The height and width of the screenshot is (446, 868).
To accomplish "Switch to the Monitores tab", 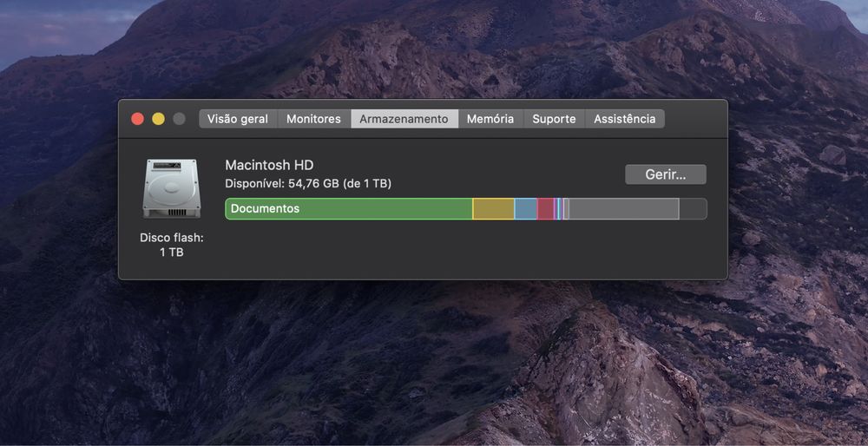I will coord(313,119).
